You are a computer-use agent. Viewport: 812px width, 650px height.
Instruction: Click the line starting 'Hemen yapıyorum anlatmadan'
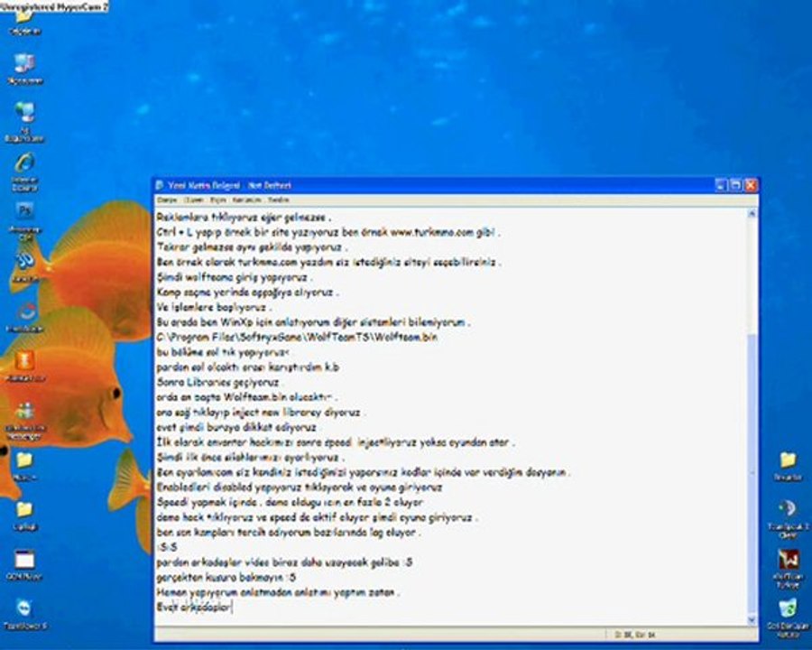(278, 592)
